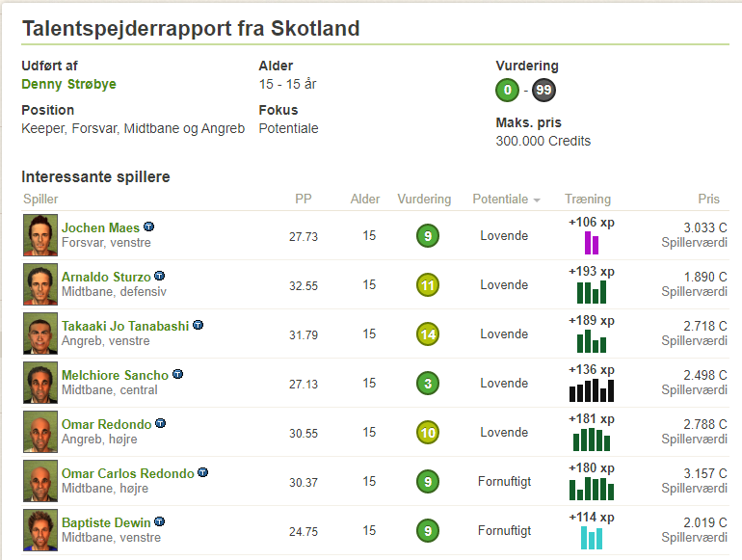Click the blue badge icon beside Melchiore Sancho
Viewport: 742px width, 560px height.
click(x=177, y=374)
